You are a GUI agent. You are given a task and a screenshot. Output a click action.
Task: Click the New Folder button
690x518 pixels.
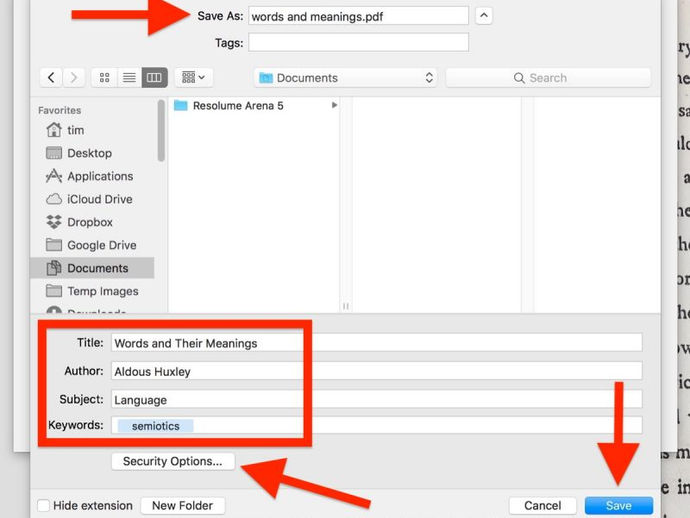183,505
